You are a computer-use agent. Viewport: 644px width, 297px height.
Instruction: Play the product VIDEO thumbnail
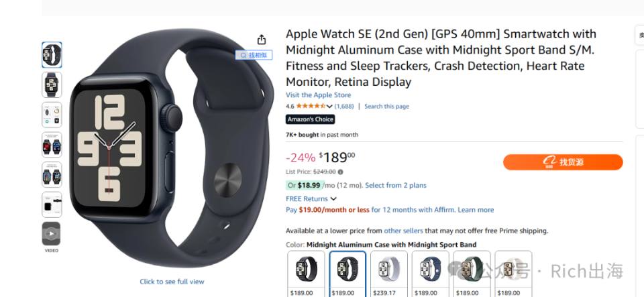52,234
